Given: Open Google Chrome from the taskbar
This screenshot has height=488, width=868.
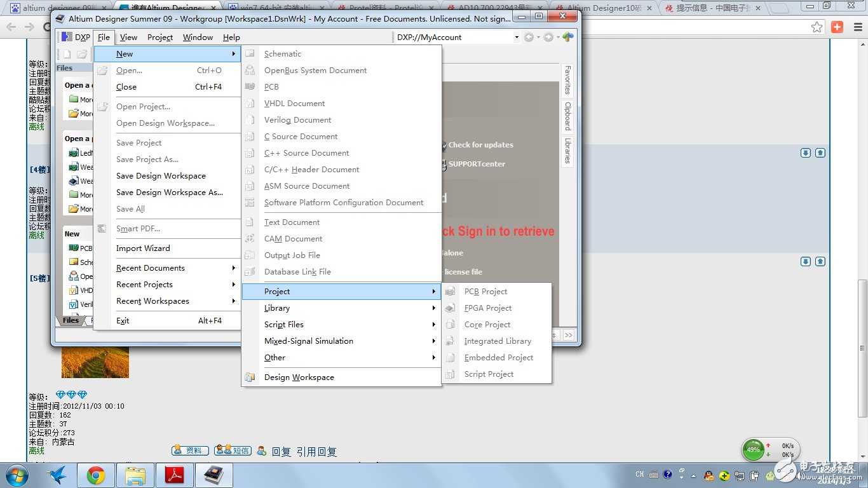Looking at the screenshot, I should pyautogui.click(x=96, y=475).
